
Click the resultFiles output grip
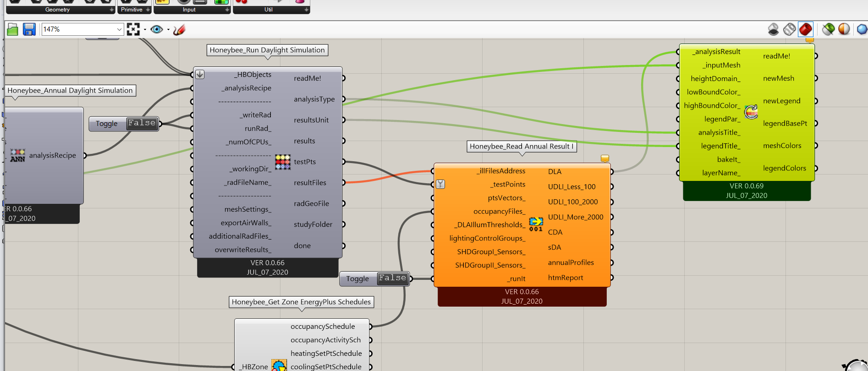click(x=344, y=183)
